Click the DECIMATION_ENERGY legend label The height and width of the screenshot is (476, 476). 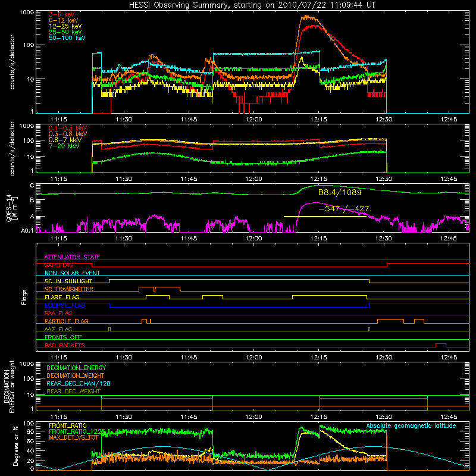76,368
